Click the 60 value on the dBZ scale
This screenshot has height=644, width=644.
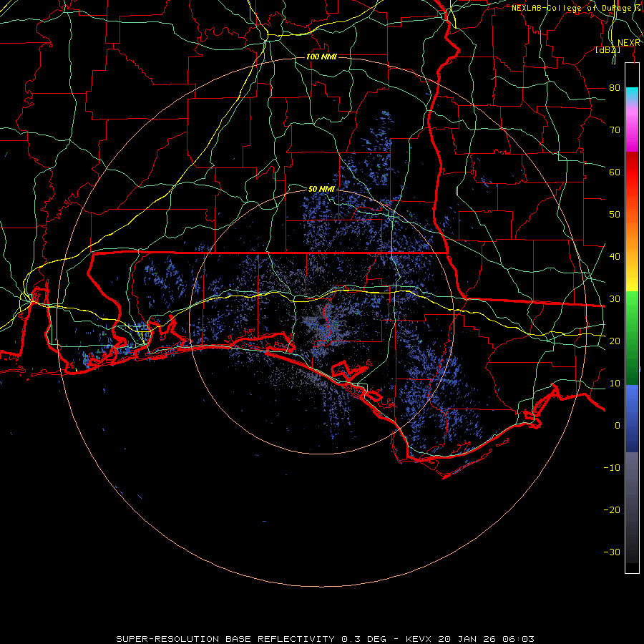click(615, 172)
